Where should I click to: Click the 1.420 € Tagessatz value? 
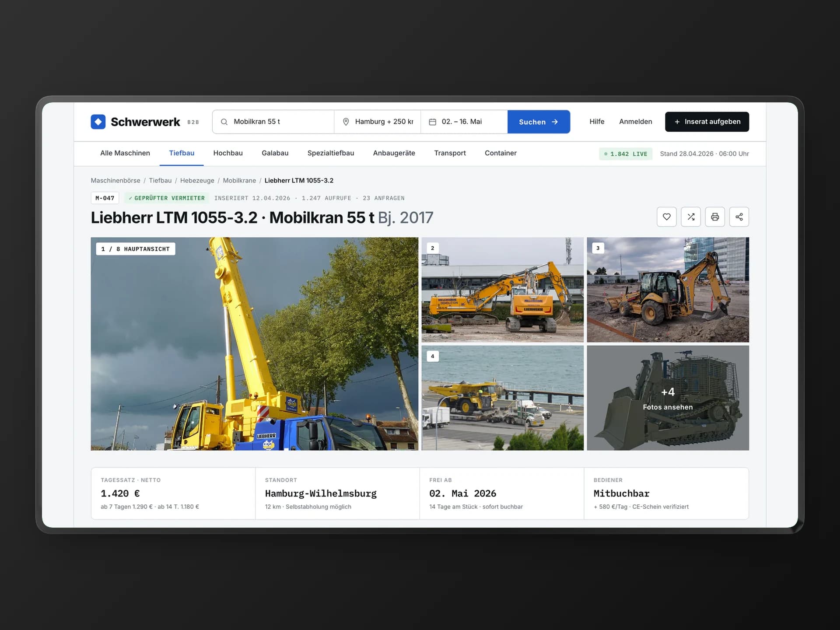120,493
